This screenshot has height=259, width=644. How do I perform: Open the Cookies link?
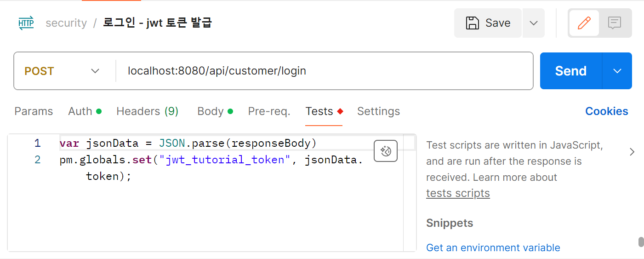(x=606, y=111)
